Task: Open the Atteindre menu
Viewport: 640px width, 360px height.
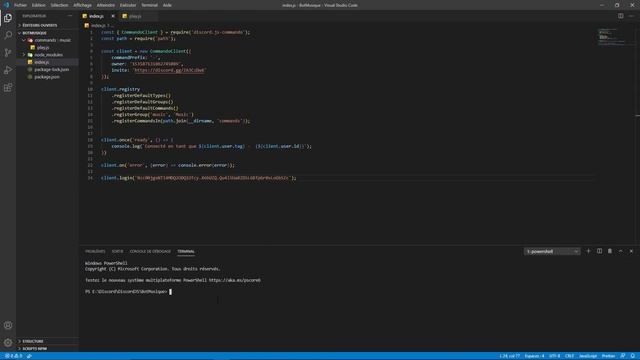Action: coord(106,5)
